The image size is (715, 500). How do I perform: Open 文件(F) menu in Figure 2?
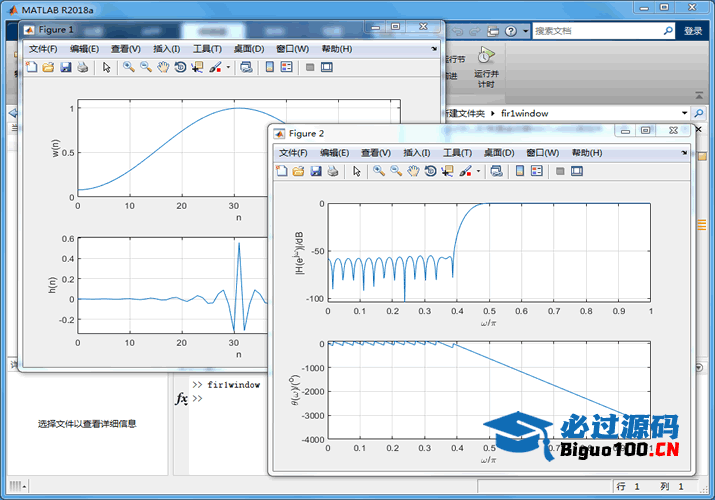293,153
